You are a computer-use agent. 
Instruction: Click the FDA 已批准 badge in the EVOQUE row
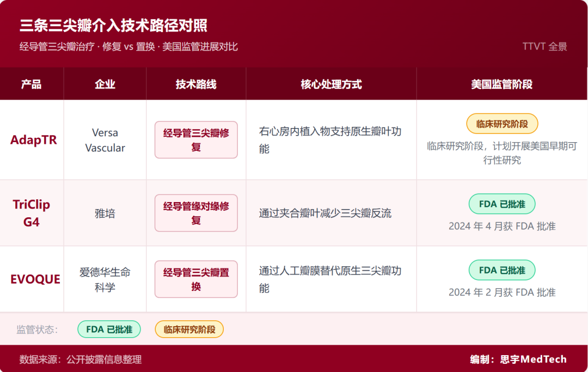[502, 270]
